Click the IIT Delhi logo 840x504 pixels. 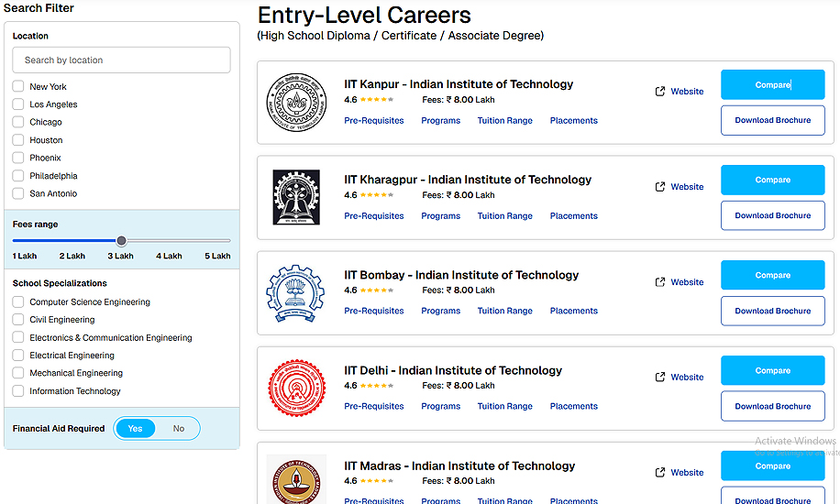tap(297, 389)
